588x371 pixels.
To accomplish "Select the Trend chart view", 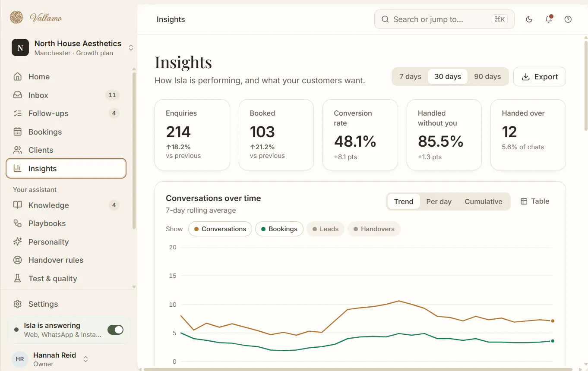I will click(404, 201).
